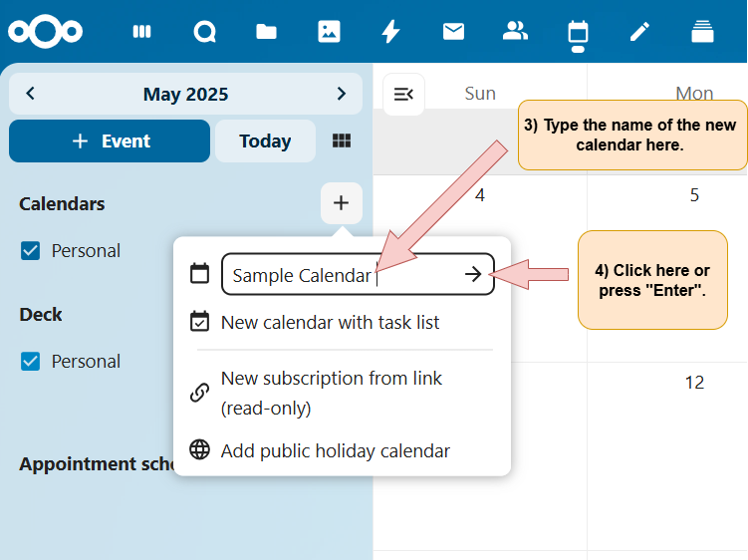
Task: Open the Deck stacked cards icon
Action: click(702, 32)
